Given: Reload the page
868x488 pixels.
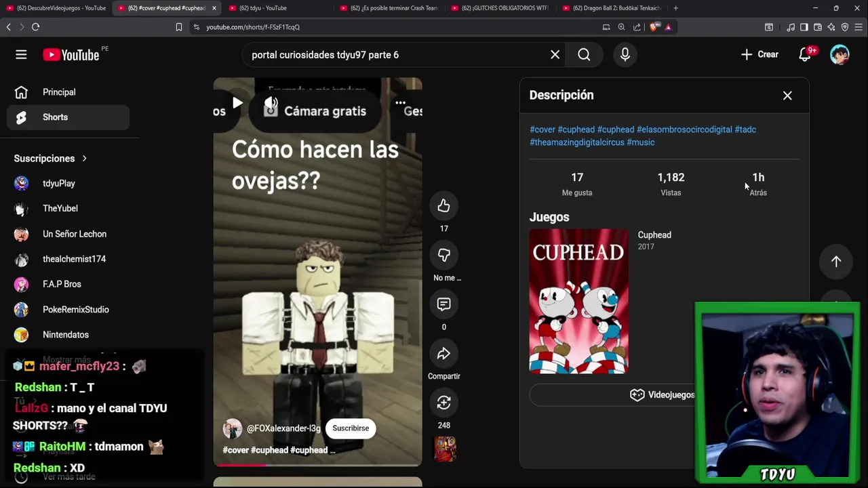Looking at the screenshot, I should click(35, 27).
